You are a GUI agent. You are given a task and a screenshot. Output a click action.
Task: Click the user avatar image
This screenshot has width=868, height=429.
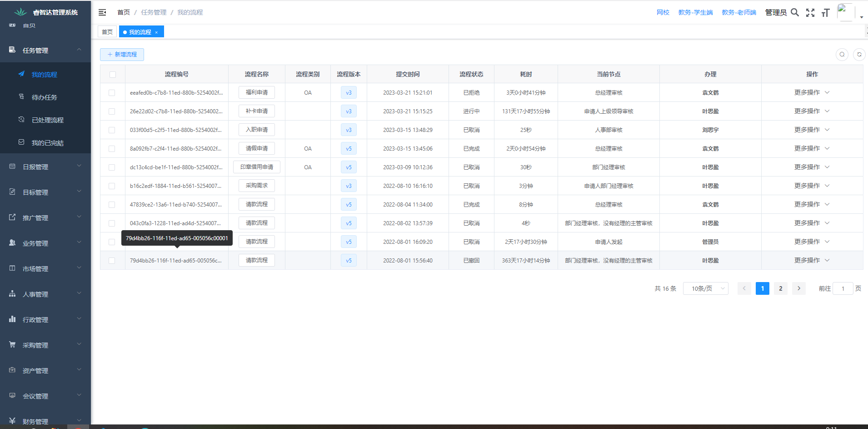tap(845, 12)
